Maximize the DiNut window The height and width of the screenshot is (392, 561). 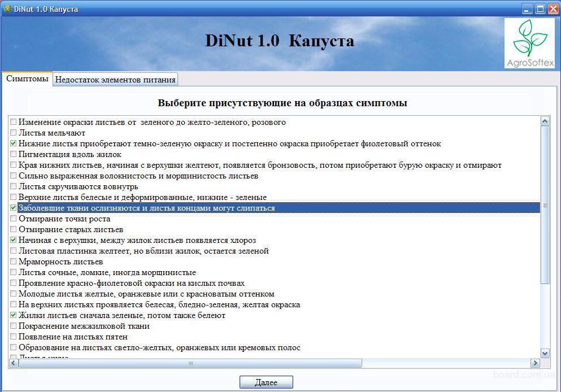pos(540,8)
